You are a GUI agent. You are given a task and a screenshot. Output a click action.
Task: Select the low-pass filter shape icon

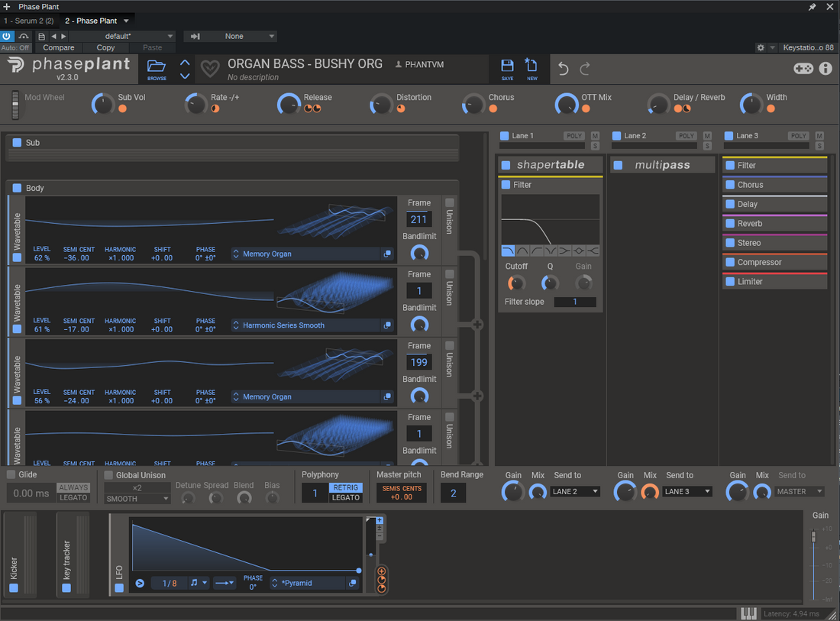[508, 251]
